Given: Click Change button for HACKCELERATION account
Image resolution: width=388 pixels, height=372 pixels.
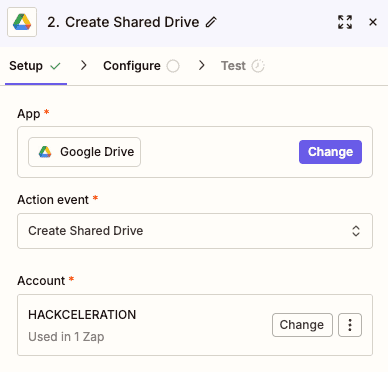Looking at the screenshot, I should tap(302, 325).
